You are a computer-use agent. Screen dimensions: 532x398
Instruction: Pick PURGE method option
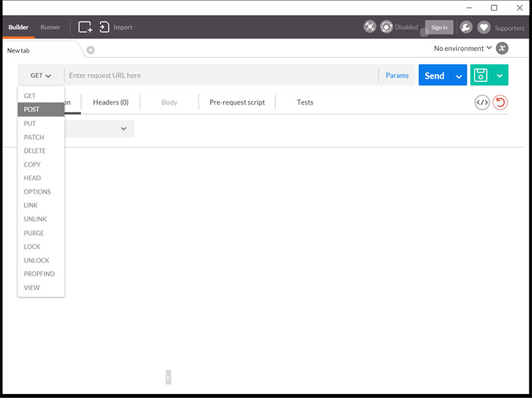pos(41,233)
